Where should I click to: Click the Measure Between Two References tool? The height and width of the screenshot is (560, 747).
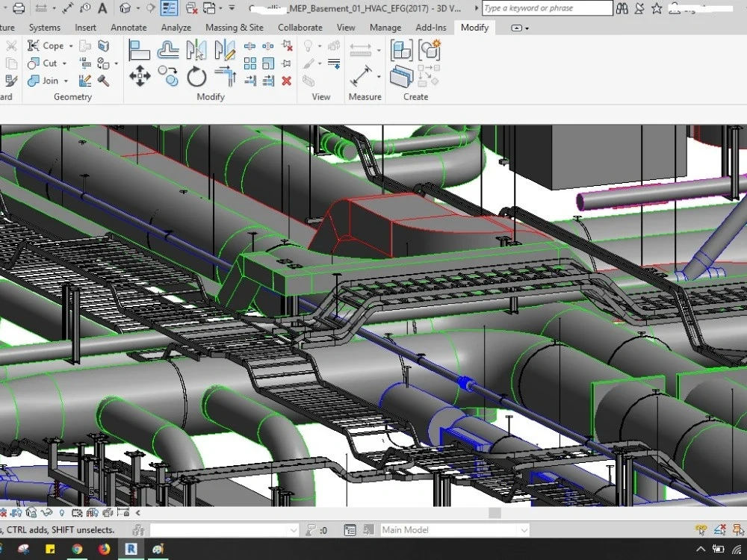tap(361, 75)
